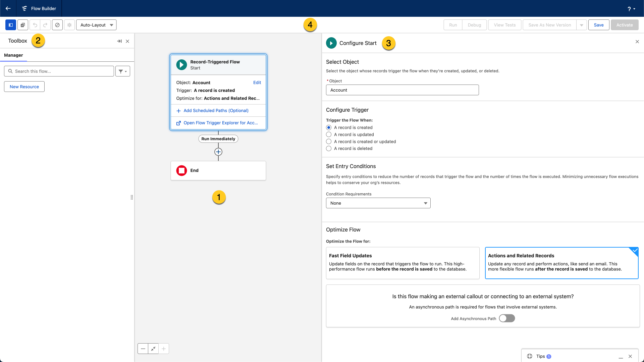Open the Auto-Layout dropdown
644x362 pixels.
[x=96, y=25]
